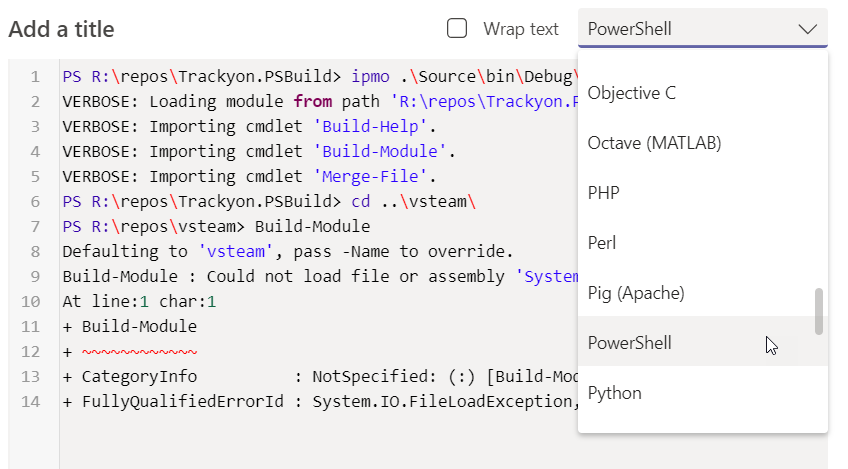Click the FullyQualifiedErrorId line

320,401
